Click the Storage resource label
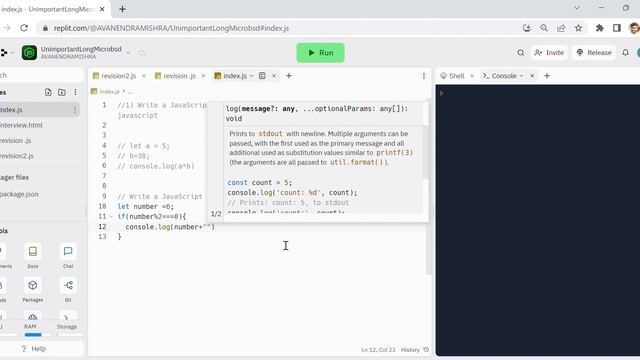Image resolution: width=640 pixels, height=360 pixels. click(x=67, y=327)
